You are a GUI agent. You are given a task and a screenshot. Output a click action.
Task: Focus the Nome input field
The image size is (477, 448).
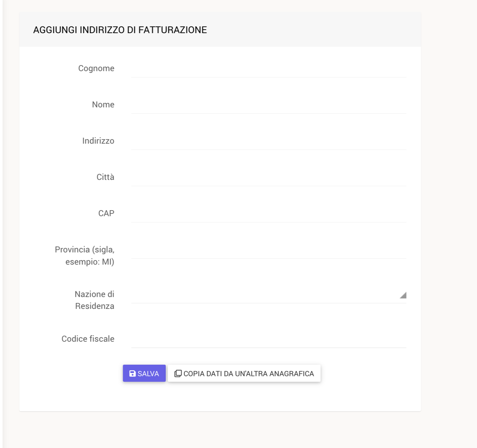[x=268, y=105]
